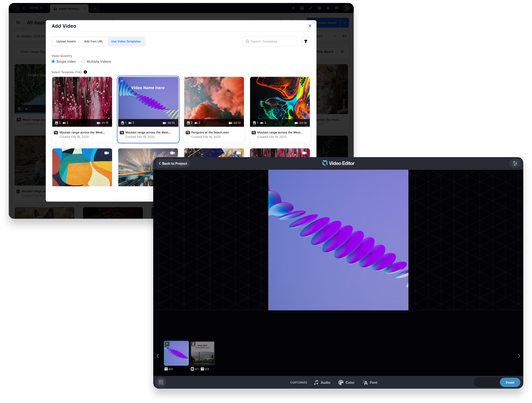Go to next scenes with right chevron
This screenshot has width=532, height=403.
519,356
